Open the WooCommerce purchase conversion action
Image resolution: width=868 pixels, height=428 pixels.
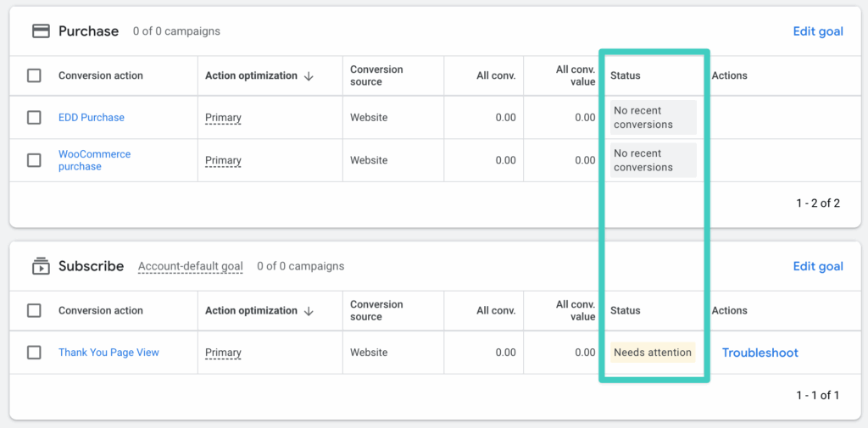point(95,160)
